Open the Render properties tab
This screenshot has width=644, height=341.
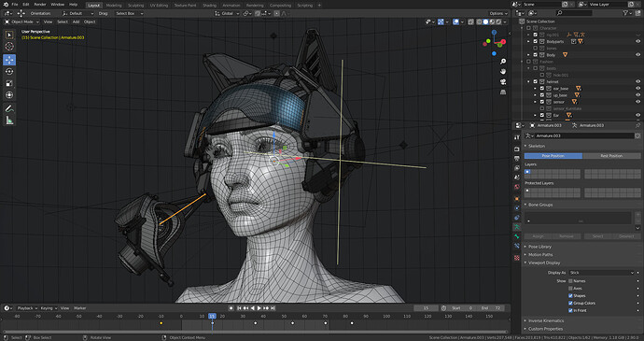tap(517, 149)
